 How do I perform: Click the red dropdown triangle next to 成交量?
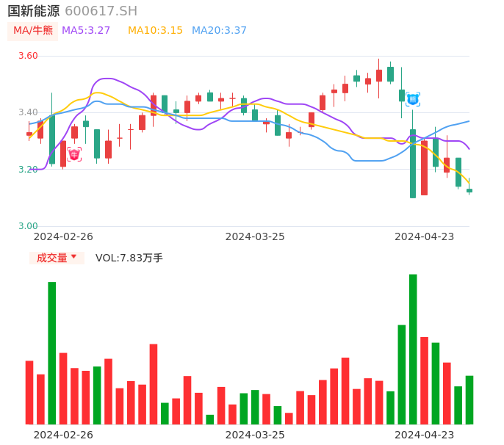[x=73, y=257]
